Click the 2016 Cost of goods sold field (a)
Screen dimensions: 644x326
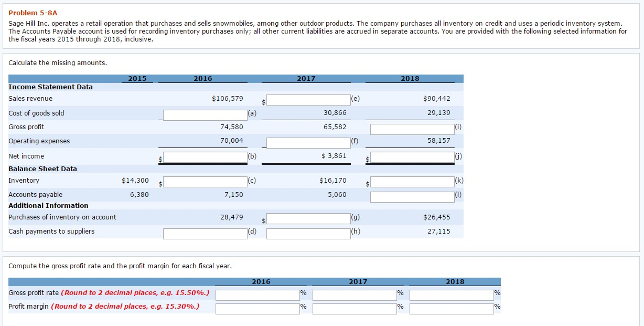point(205,115)
